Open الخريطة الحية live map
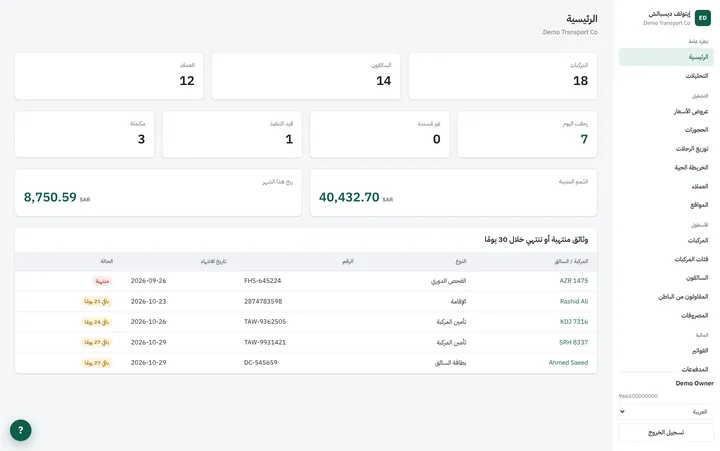This screenshot has height=451, width=720. pos(666,168)
